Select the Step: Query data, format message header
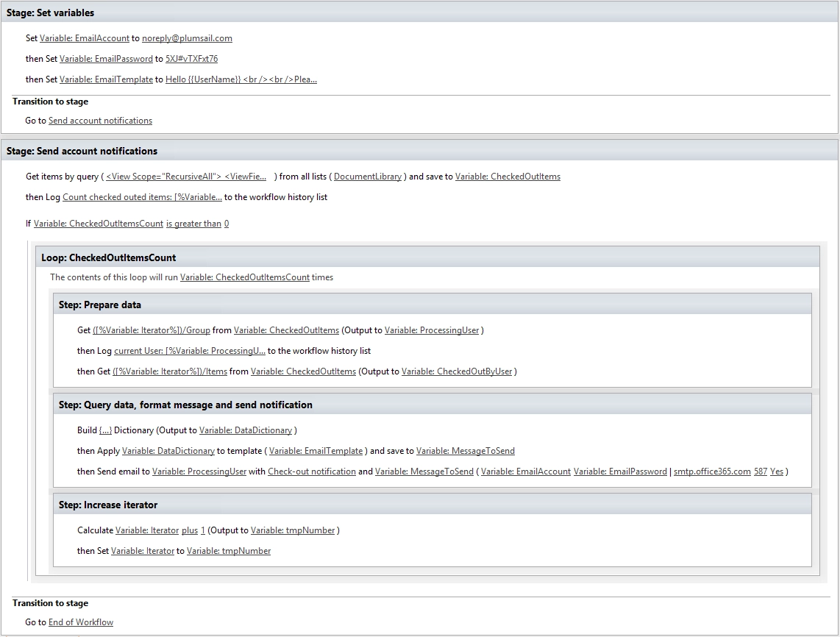The image size is (840, 637). click(433, 405)
